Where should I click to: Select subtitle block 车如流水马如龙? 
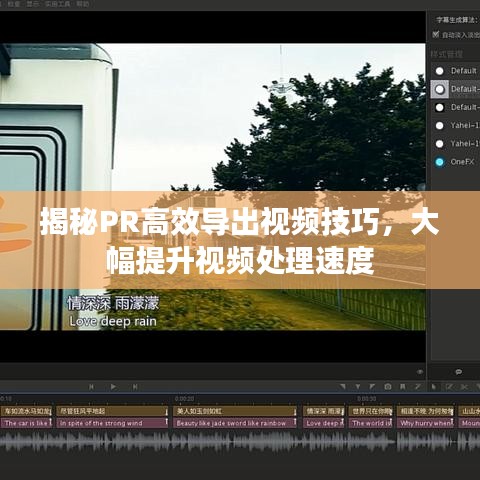pyautogui.click(x=26, y=411)
